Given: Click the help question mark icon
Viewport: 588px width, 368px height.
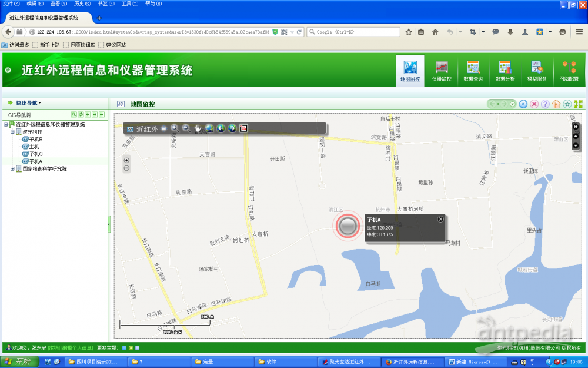Looking at the screenshot, I should [545, 104].
